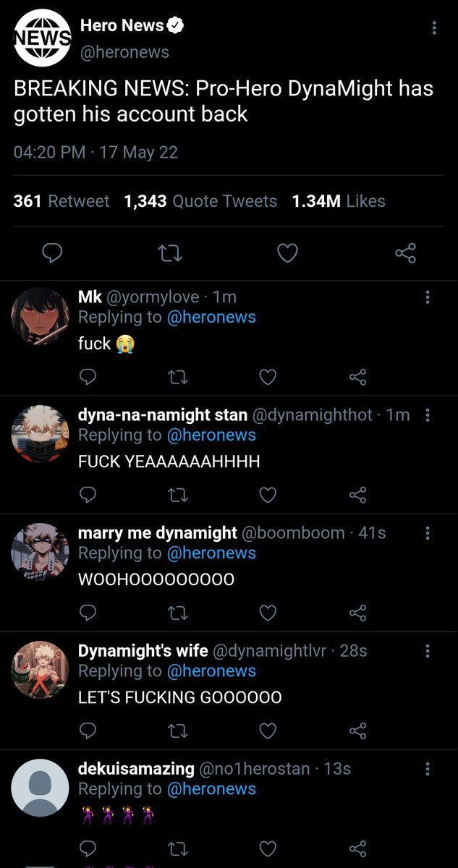The image size is (458, 868).
Task: Reply to Dynamight's wife's tweet
Action: [88, 731]
